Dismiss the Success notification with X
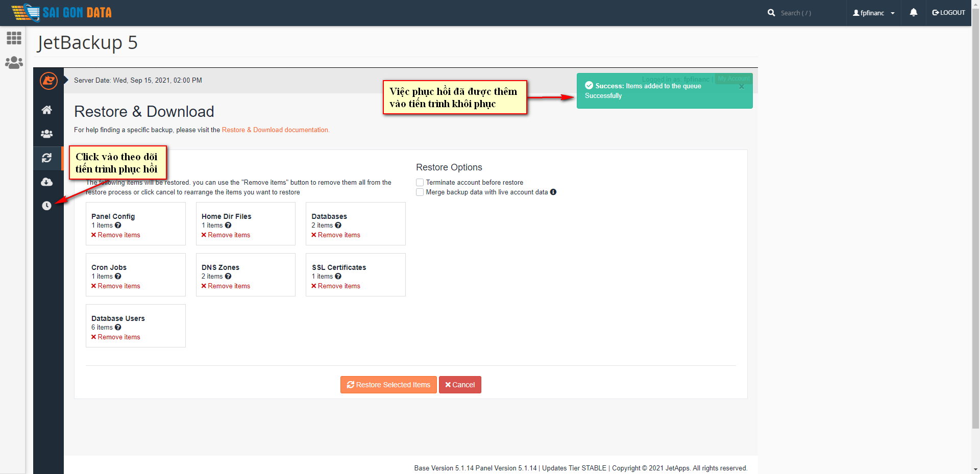 coord(742,87)
